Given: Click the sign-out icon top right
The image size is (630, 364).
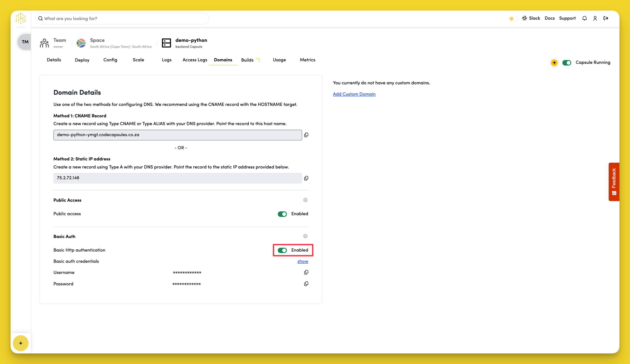Looking at the screenshot, I should (606, 18).
